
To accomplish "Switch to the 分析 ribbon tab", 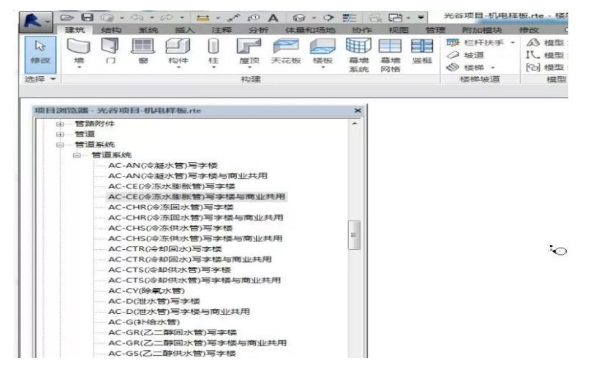I will (259, 30).
